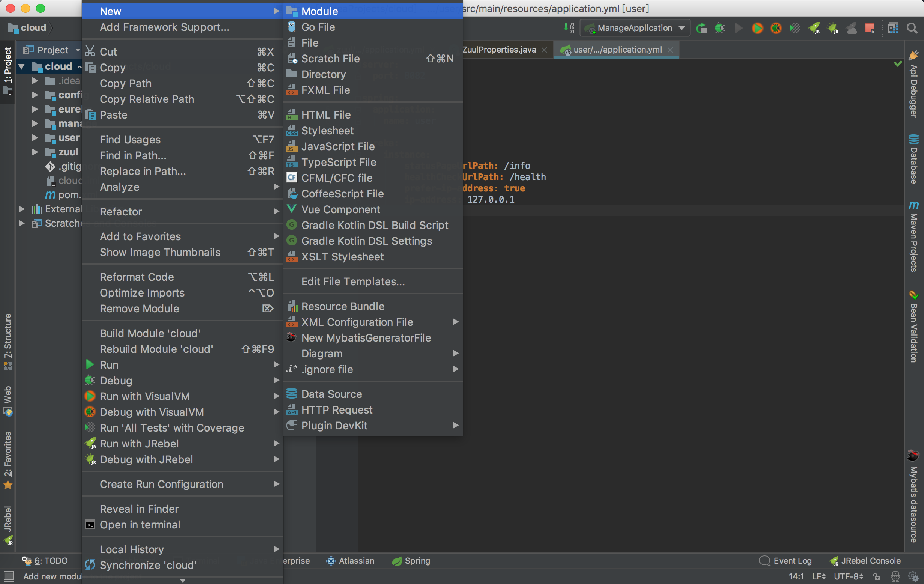This screenshot has width=924, height=584.
Task: Click the red Stop toolbar icon
Action: 870,28
